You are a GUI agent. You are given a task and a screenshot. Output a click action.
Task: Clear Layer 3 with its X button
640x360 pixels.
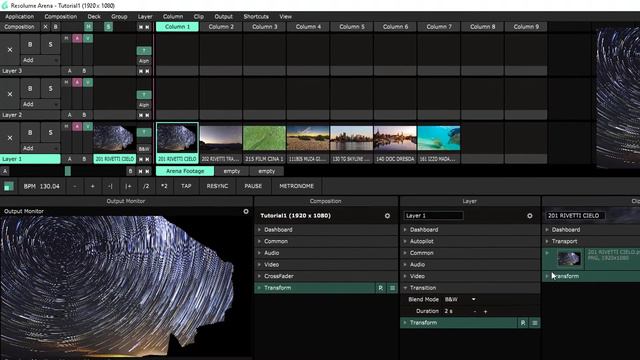tap(10, 50)
